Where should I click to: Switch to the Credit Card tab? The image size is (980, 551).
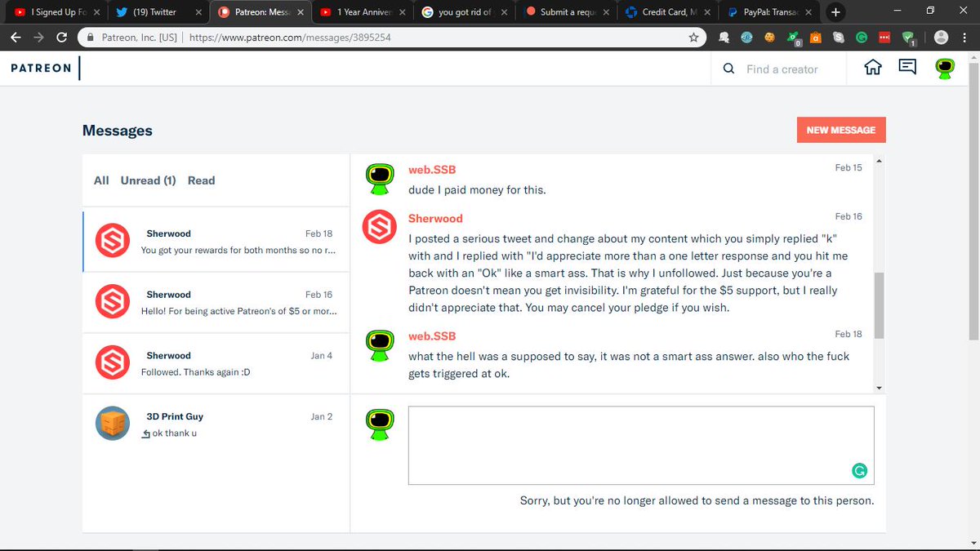pos(670,12)
